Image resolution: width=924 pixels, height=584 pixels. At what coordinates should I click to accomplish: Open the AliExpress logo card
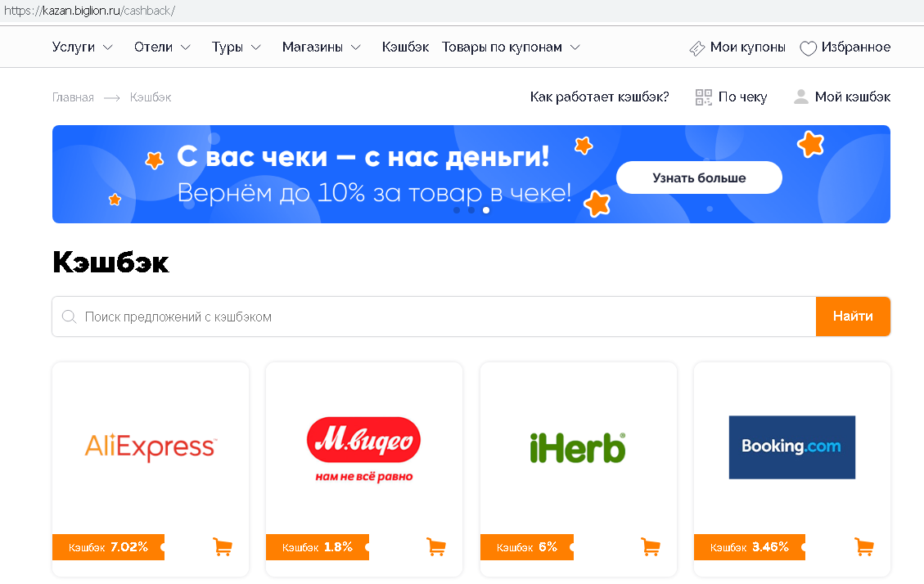(151, 447)
